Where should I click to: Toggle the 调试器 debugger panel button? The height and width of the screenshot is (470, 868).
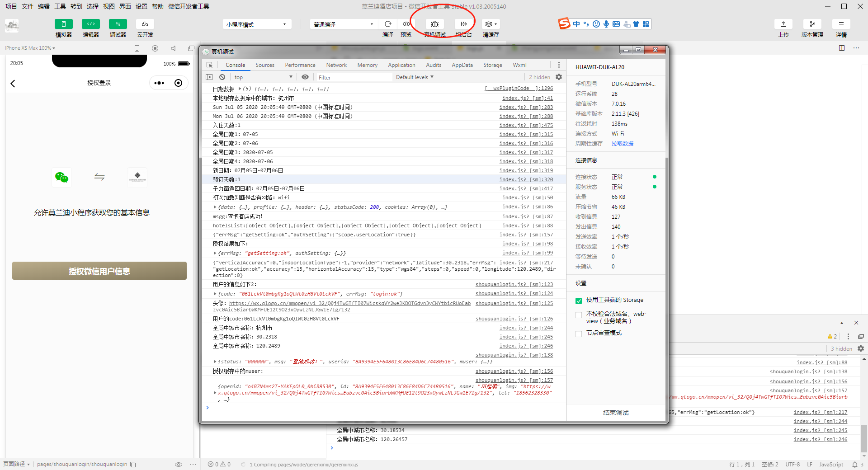tap(118, 24)
